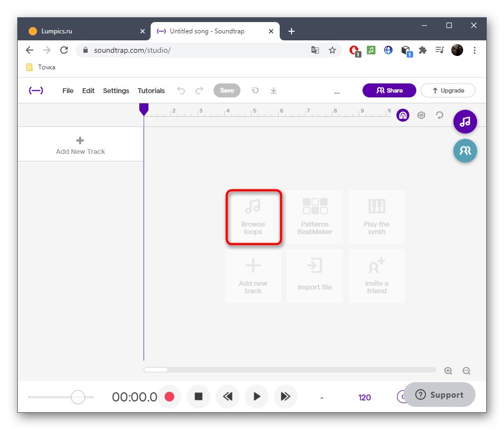Click bar 5 on the timeline ruler
The image size is (504, 430).
pyautogui.click(x=254, y=111)
